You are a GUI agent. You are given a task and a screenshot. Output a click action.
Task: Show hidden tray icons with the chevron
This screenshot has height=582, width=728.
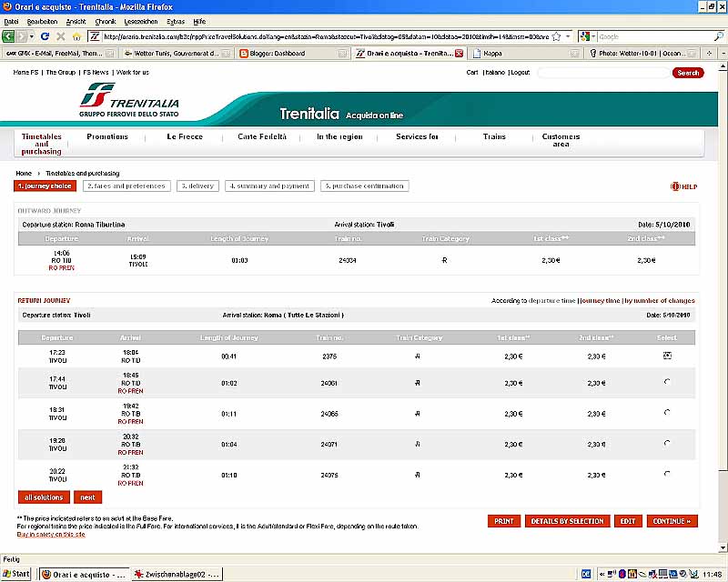(x=602, y=574)
